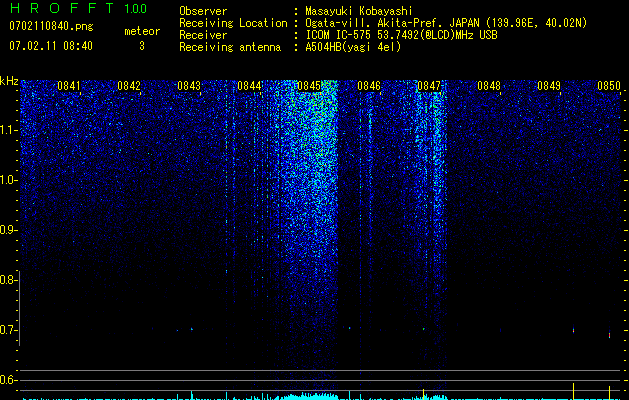Click the 0850 time marker

pyautogui.click(x=609, y=86)
